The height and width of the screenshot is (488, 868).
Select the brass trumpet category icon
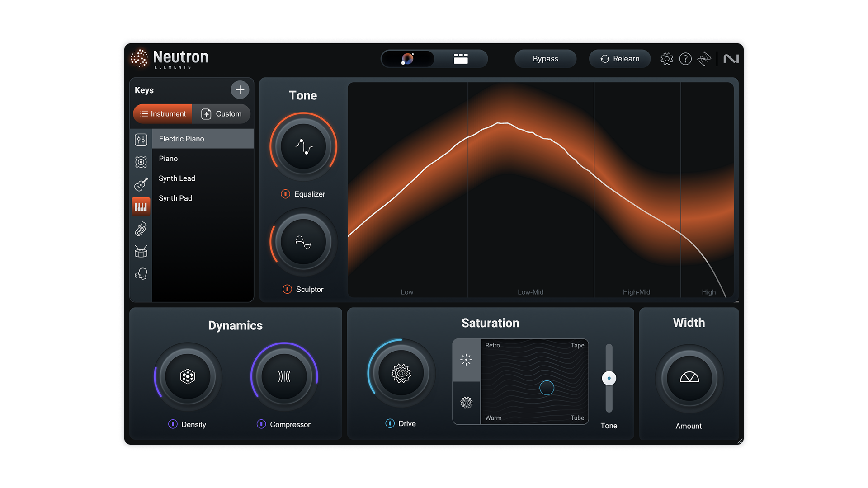[x=141, y=229]
